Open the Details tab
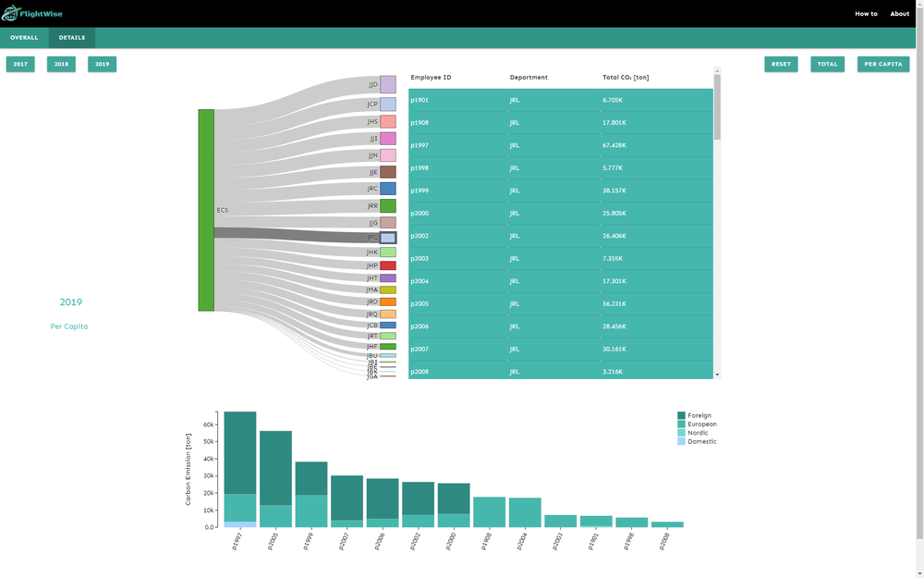 (72, 38)
